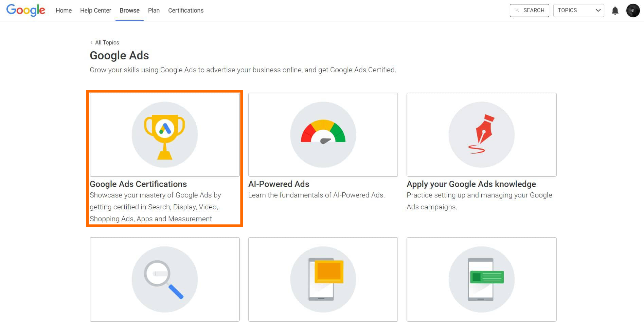The height and width of the screenshot is (322, 644).
Task: Open the Help Center page
Action: pyautogui.click(x=95, y=11)
